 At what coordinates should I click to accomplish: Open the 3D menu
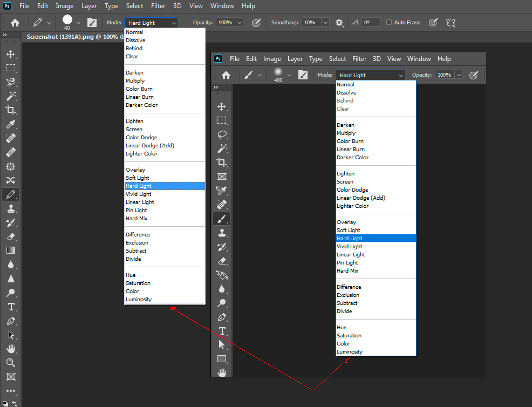(x=177, y=6)
